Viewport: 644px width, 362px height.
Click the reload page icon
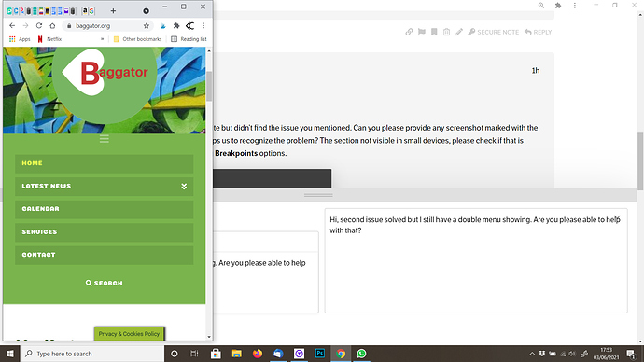[39, 25]
